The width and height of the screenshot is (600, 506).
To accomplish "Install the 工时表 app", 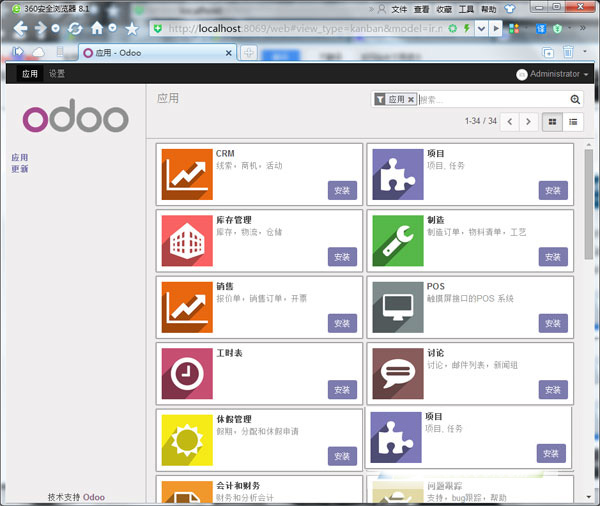I will 342,390.
